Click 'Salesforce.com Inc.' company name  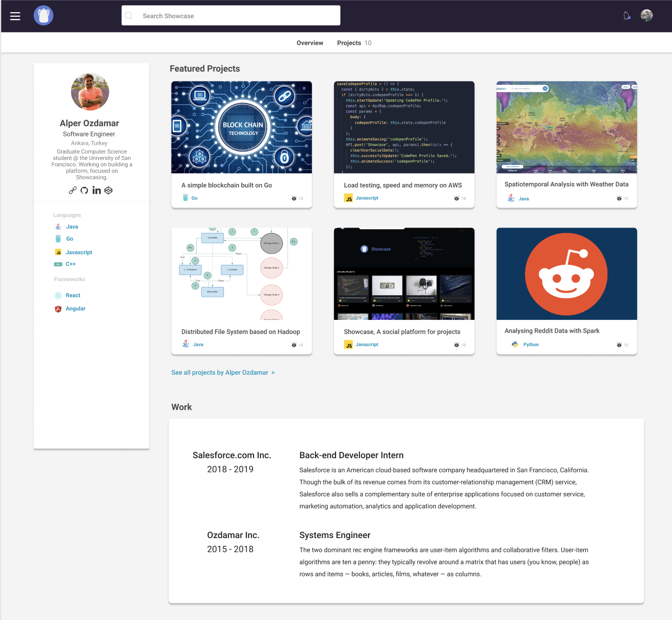click(232, 455)
